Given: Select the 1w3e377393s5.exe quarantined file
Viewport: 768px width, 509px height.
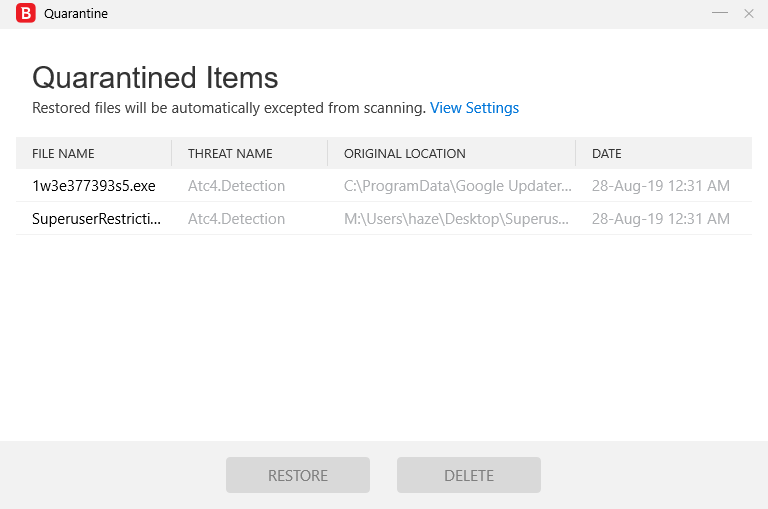Looking at the screenshot, I should pos(94,186).
